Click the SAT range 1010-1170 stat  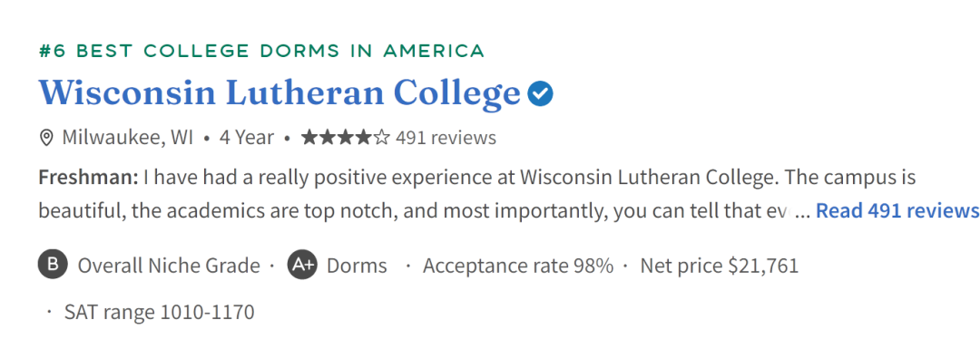pos(160,312)
